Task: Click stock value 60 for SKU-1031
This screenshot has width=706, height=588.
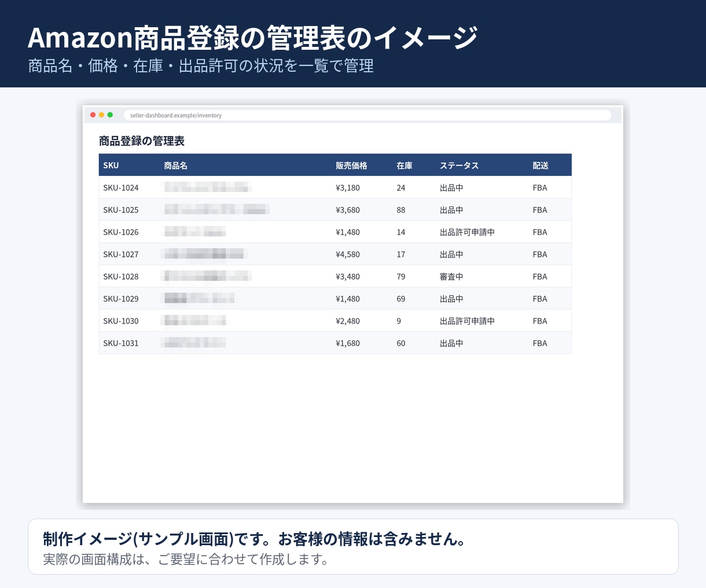Action: click(401, 343)
